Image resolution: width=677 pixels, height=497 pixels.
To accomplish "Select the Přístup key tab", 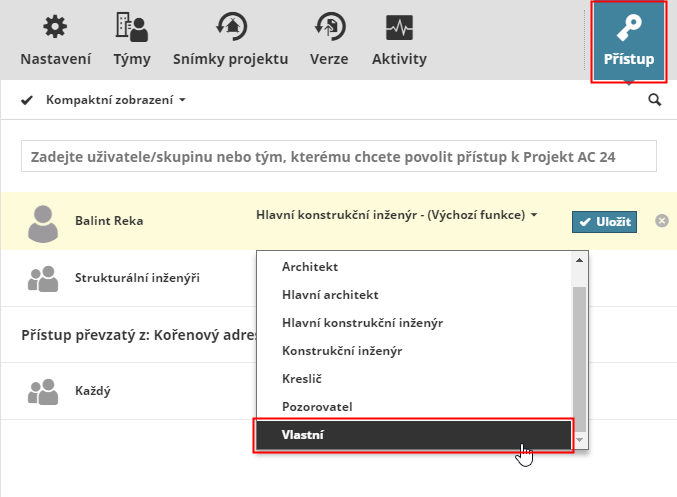I will (628, 41).
